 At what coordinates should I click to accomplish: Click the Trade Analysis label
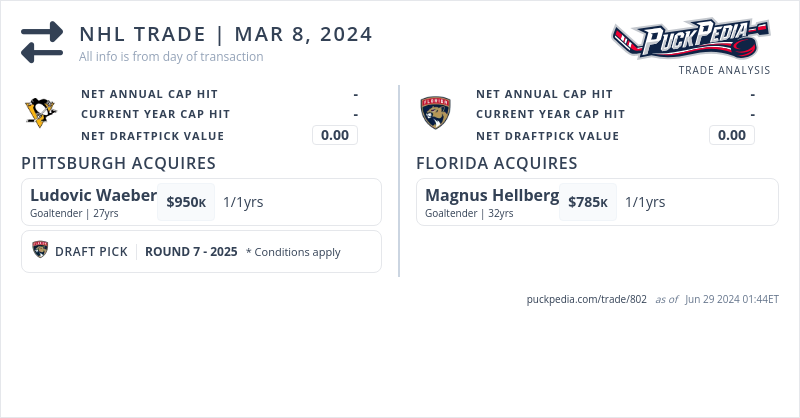tap(724, 70)
